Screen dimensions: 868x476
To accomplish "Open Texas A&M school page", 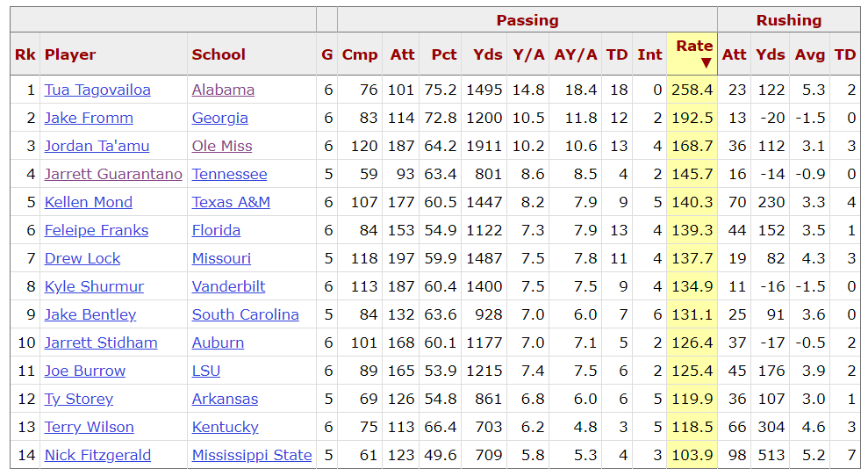I will click(x=231, y=202).
